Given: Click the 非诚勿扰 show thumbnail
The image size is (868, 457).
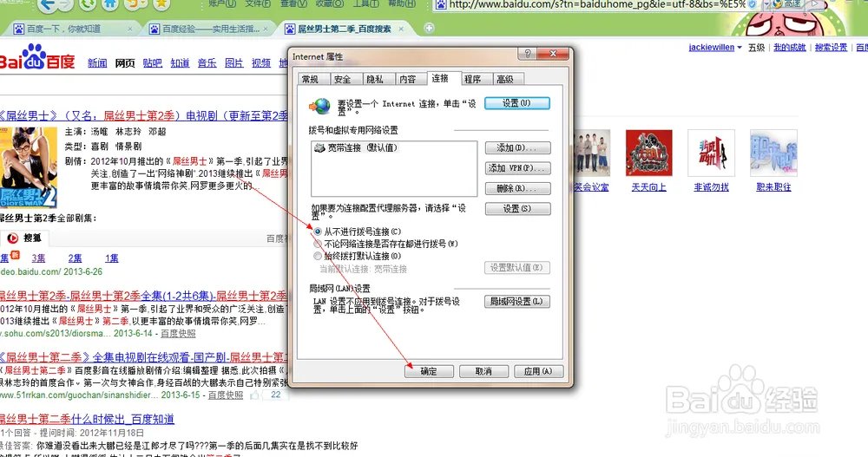Looking at the screenshot, I should coord(711,153).
